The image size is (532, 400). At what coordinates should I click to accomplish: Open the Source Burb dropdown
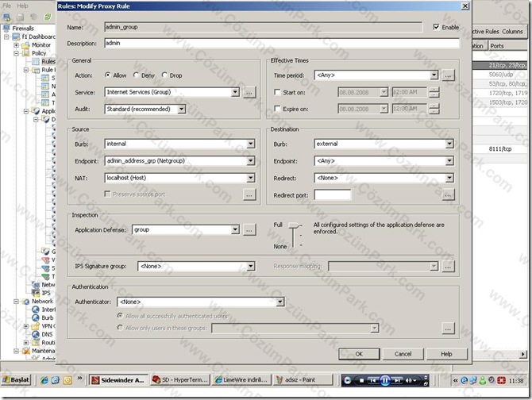click(250, 144)
